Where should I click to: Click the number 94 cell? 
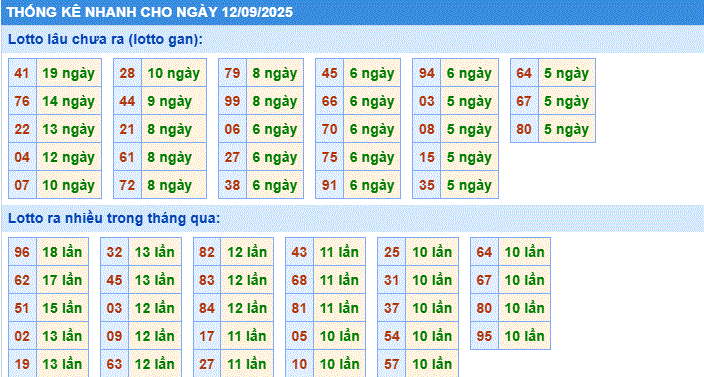(427, 73)
